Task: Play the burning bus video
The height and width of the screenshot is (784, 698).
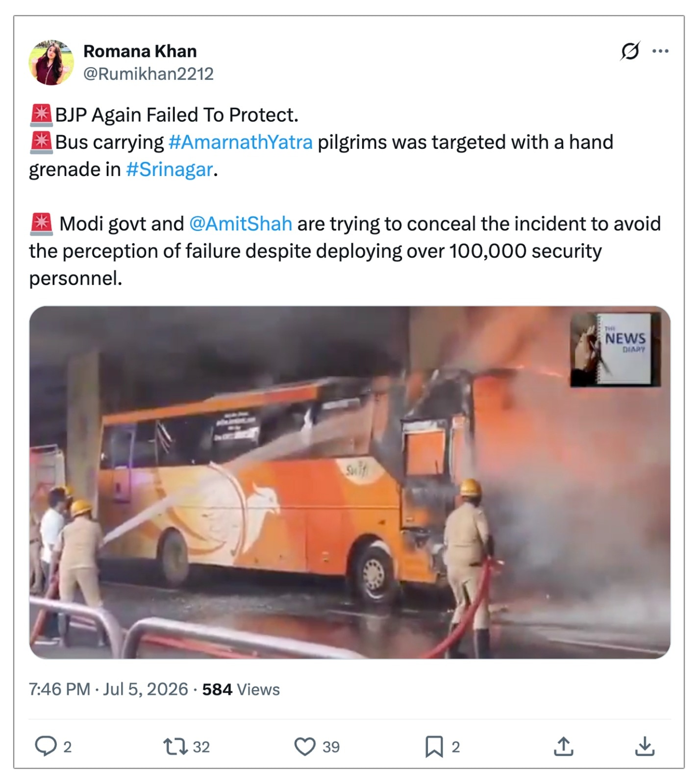Action: (349, 482)
